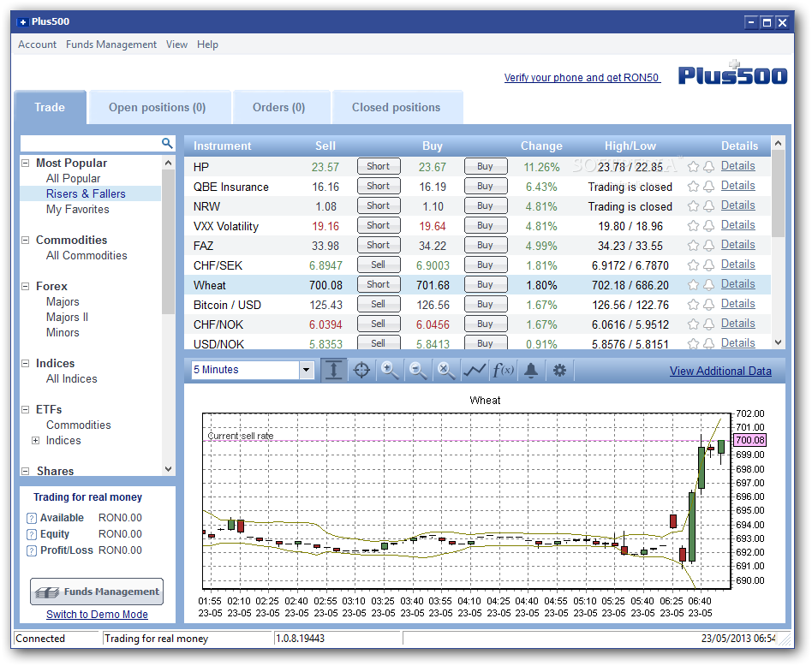The height and width of the screenshot is (666, 812).
Task: Zoom in on the Wheat chart
Action: (390, 370)
